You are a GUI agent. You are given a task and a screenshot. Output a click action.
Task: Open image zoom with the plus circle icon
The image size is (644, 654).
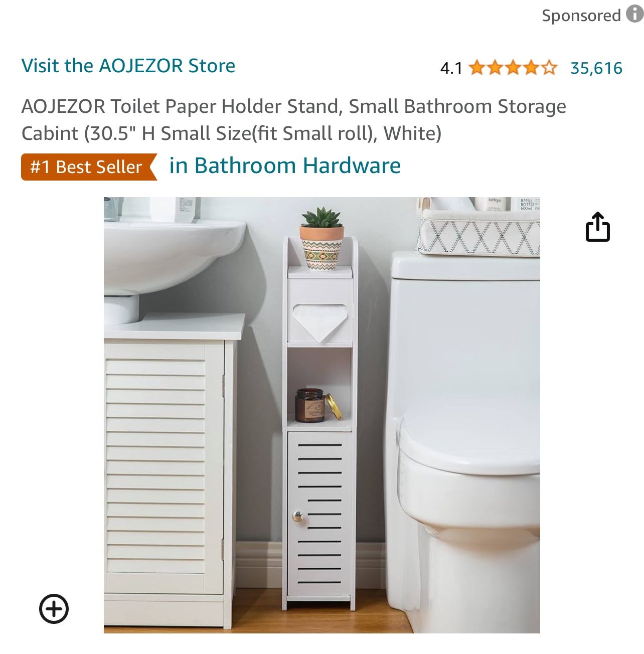(x=54, y=609)
